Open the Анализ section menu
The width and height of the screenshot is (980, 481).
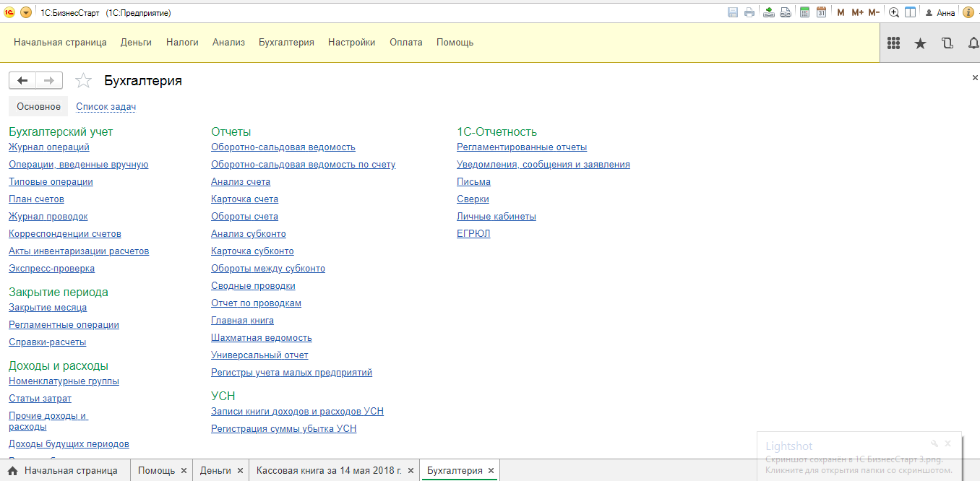(228, 42)
